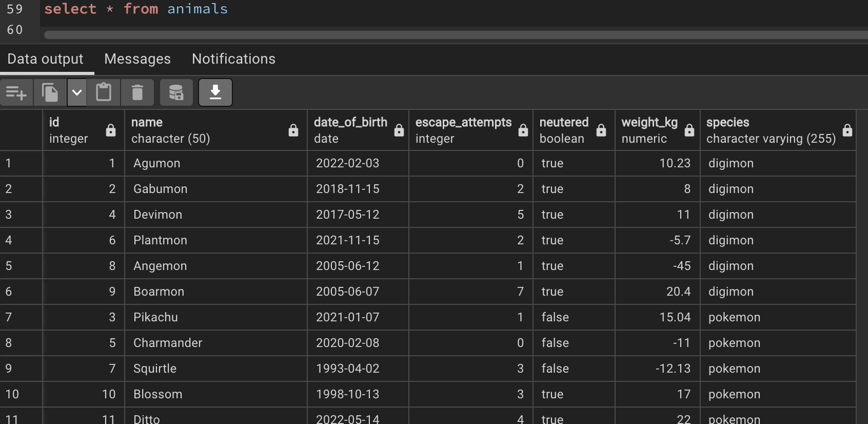The width and height of the screenshot is (868, 424).
Task: Click Angemon's id cell 8
Action: coord(84,266)
